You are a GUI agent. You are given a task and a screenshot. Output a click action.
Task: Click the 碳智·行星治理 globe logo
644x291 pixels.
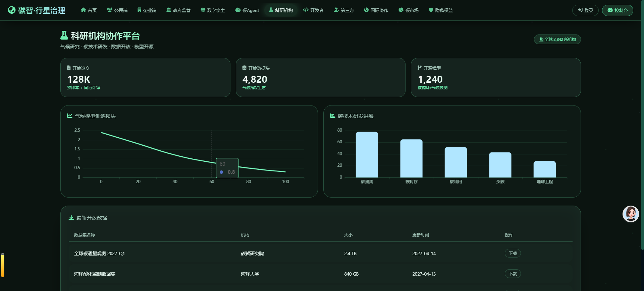pos(12,10)
